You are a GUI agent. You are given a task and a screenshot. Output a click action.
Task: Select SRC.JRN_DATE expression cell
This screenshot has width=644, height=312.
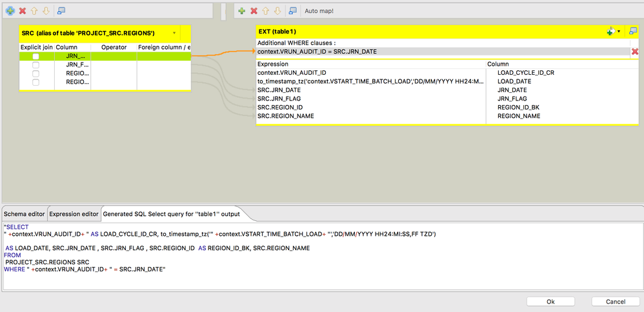tap(371, 90)
